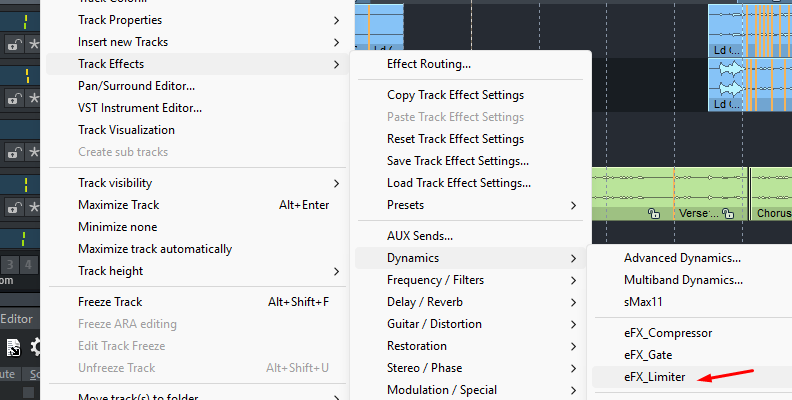Click lock icon on clip left of Verse
The width and height of the screenshot is (792, 400).
(x=653, y=213)
